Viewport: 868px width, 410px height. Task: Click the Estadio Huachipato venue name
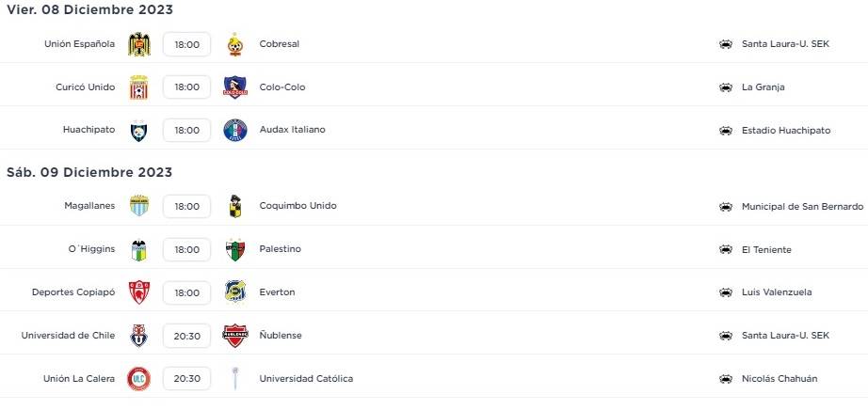[x=786, y=131]
